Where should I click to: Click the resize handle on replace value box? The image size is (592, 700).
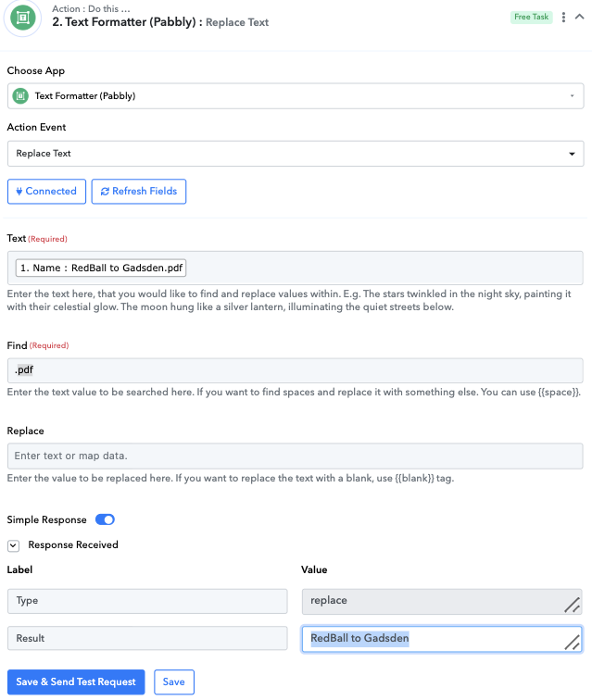coord(573,605)
